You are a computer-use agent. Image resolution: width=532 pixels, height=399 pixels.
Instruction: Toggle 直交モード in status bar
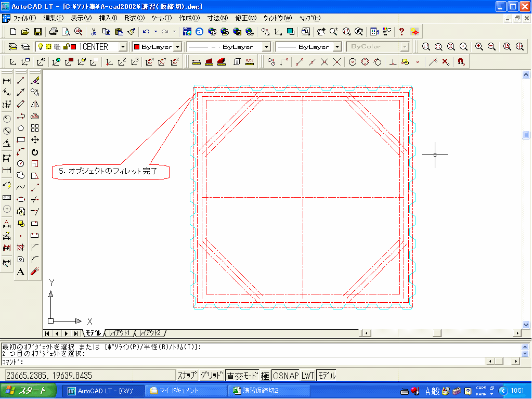(242, 375)
